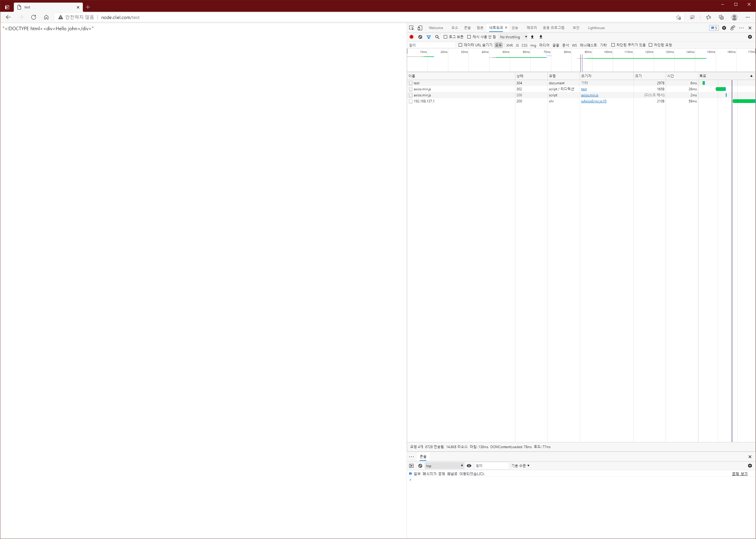
Task: Open the isAxiosError.js:10 initiator link
Action: 593,101
